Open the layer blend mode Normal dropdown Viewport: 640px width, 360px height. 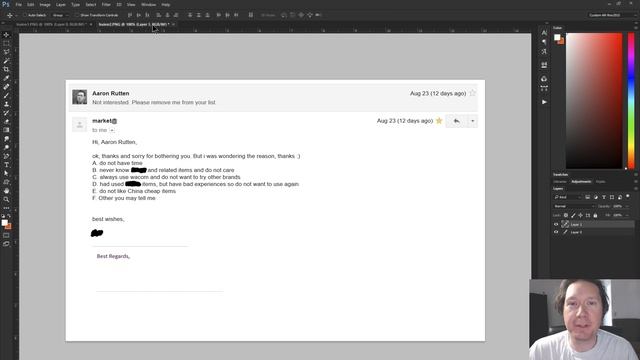(x=574, y=206)
